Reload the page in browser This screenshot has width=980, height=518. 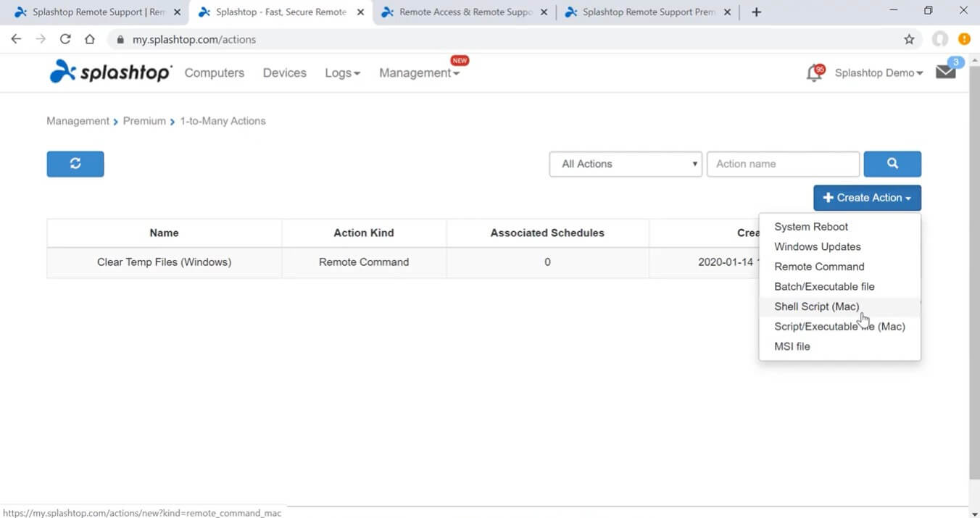point(65,39)
